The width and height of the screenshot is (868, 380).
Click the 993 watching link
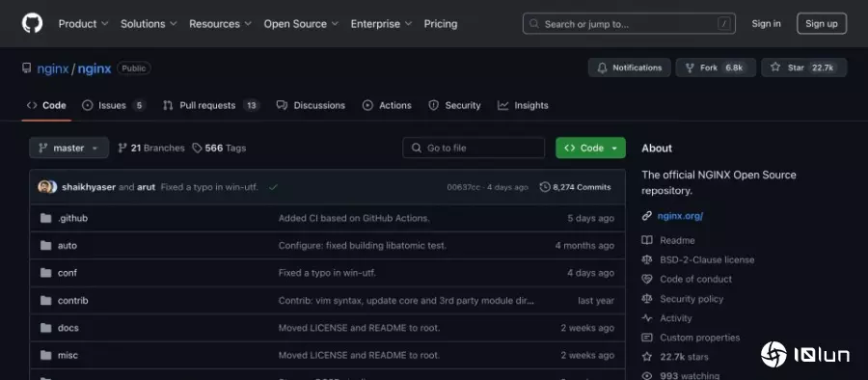[x=690, y=376]
